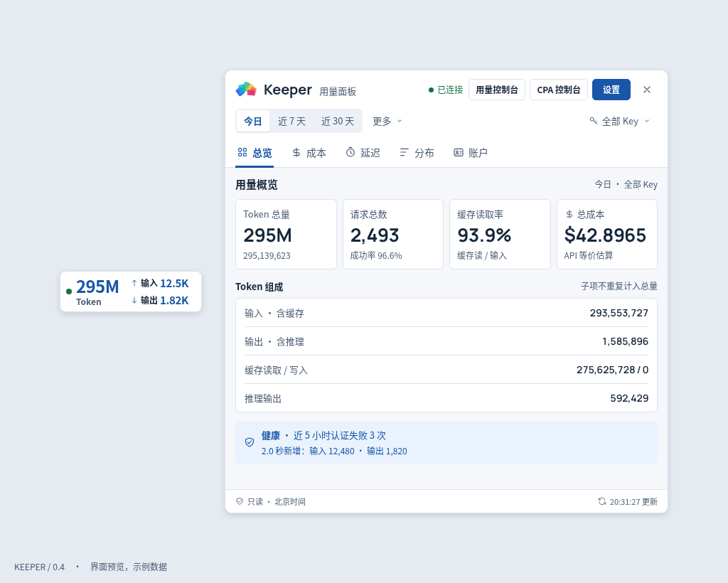The width and height of the screenshot is (728, 583).
Task: Click the value 293,553,727
Action: (x=619, y=313)
